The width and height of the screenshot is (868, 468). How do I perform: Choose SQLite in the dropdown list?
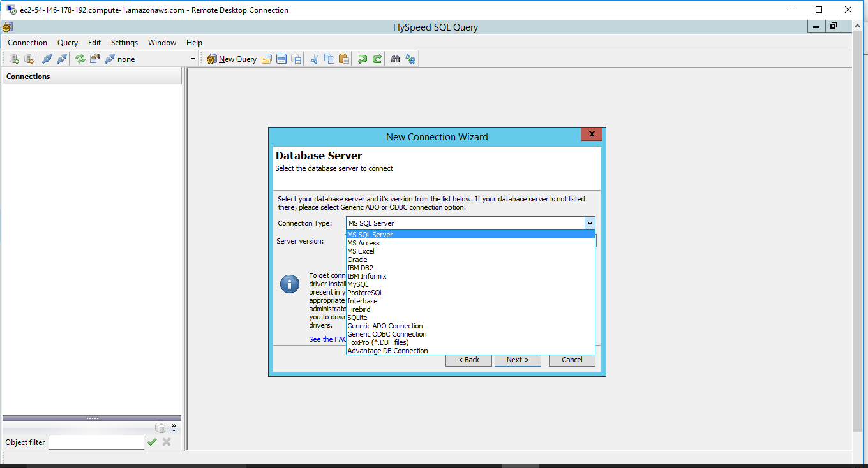coord(357,318)
